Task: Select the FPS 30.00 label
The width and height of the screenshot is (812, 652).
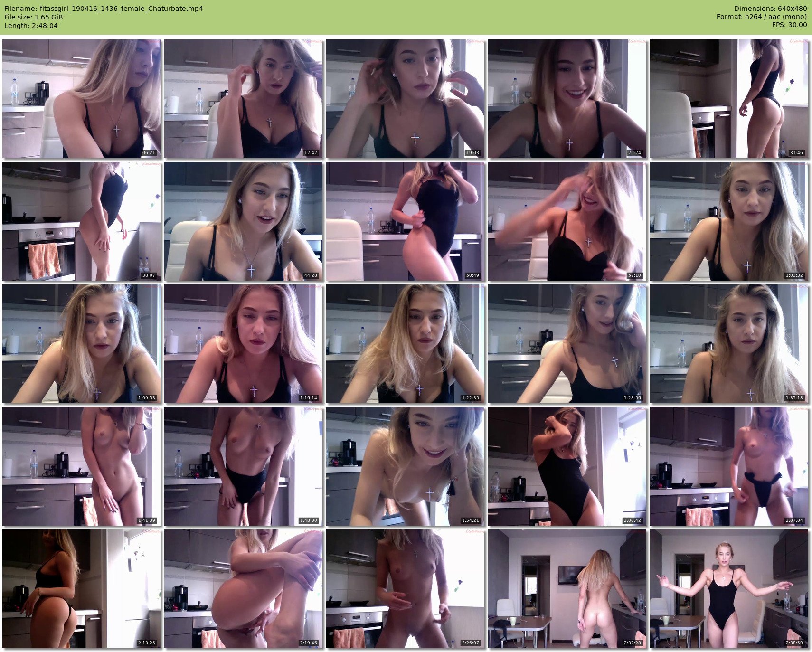Action: (789, 25)
